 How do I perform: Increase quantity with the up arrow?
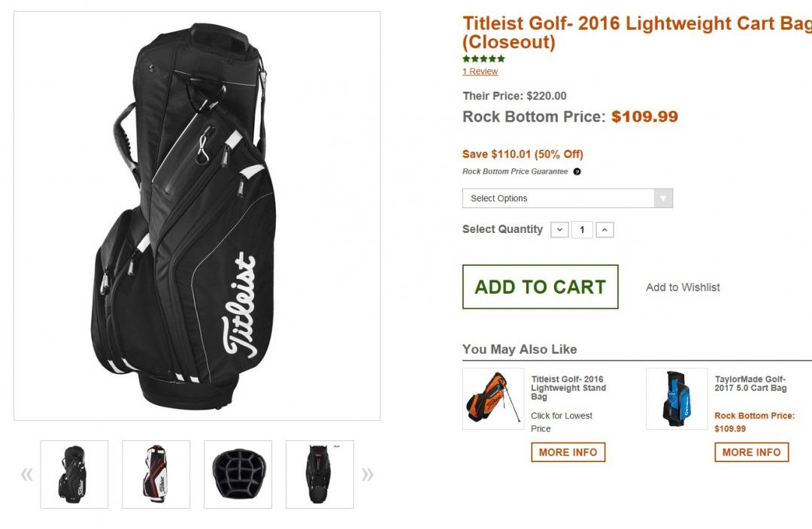tap(605, 230)
